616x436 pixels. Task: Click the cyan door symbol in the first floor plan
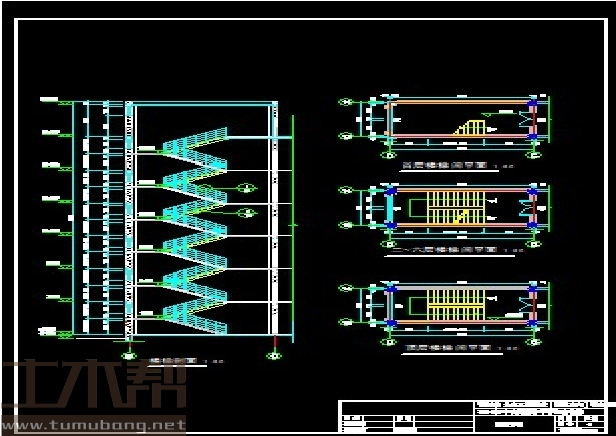point(524,119)
